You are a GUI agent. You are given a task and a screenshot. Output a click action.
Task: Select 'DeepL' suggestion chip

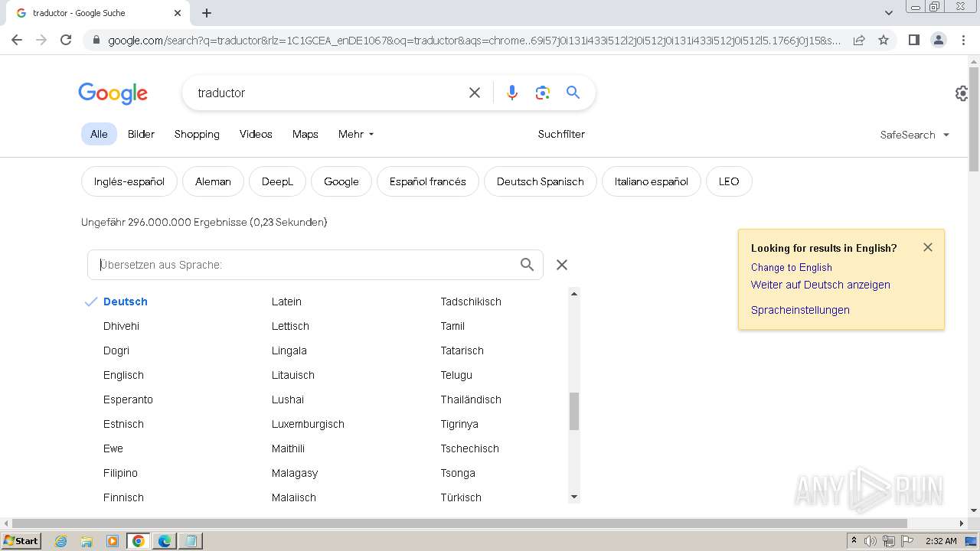[277, 181]
